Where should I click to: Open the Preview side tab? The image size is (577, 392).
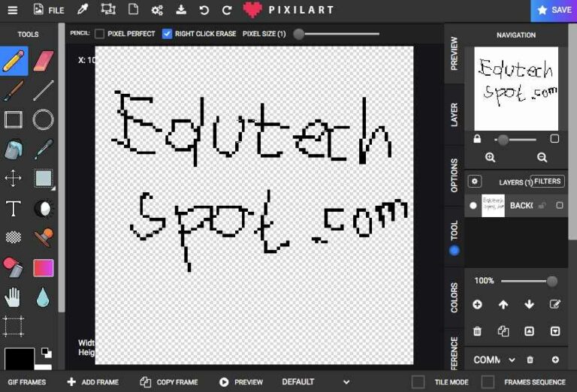(x=454, y=53)
